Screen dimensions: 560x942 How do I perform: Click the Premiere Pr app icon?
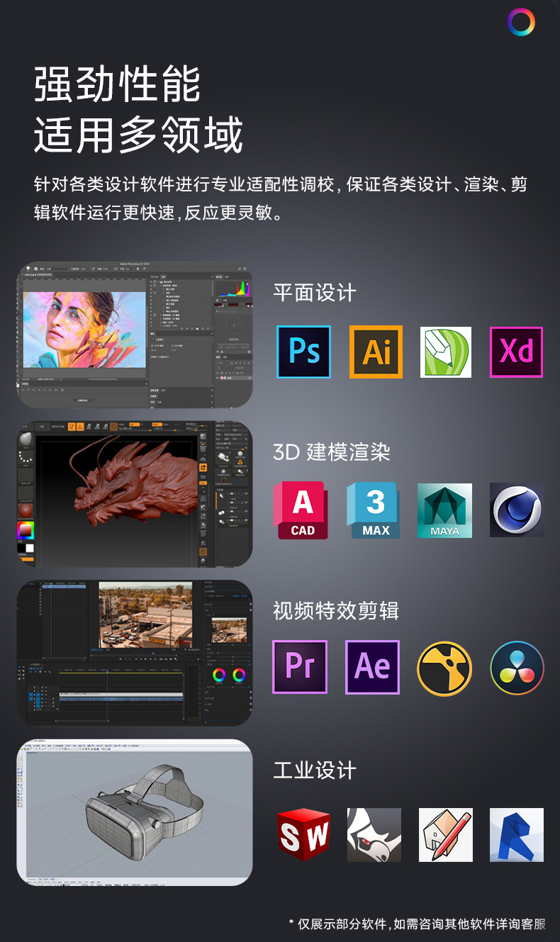tap(300, 667)
